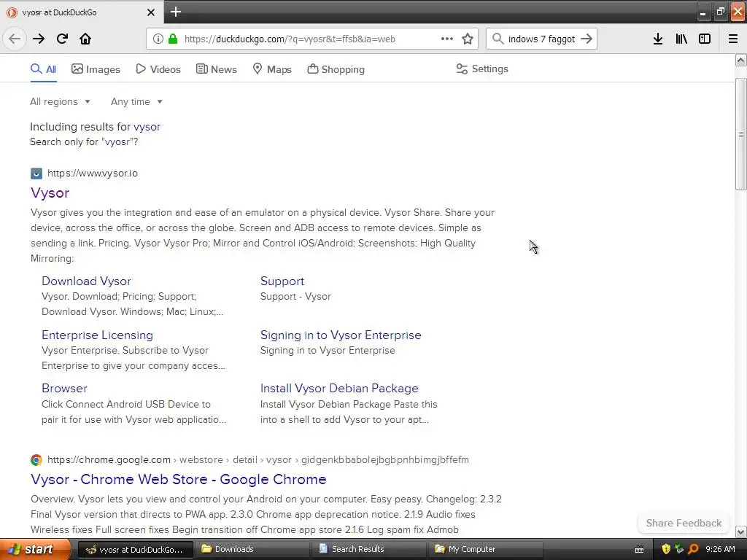
Task: Toggle the sidebar view icon
Action: pyautogui.click(x=705, y=39)
